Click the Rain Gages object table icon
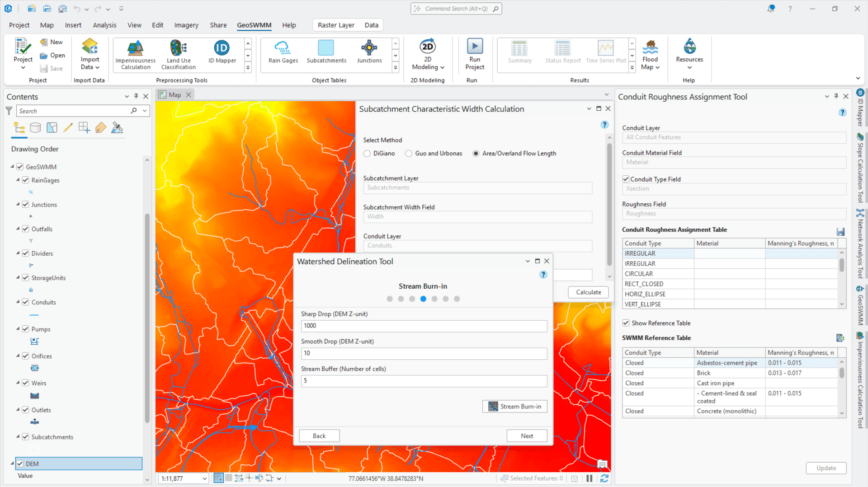 [x=283, y=52]
